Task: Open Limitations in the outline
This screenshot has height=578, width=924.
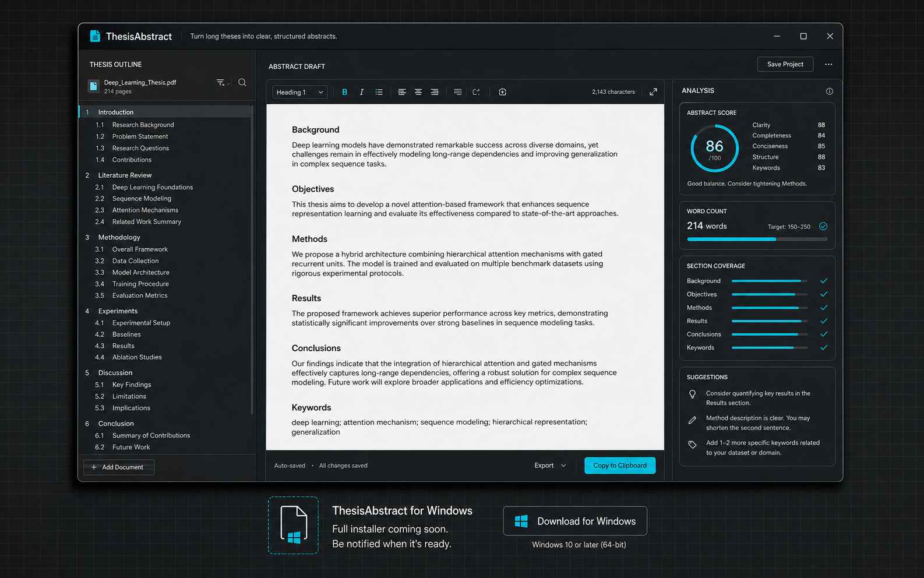Action: 129,397
